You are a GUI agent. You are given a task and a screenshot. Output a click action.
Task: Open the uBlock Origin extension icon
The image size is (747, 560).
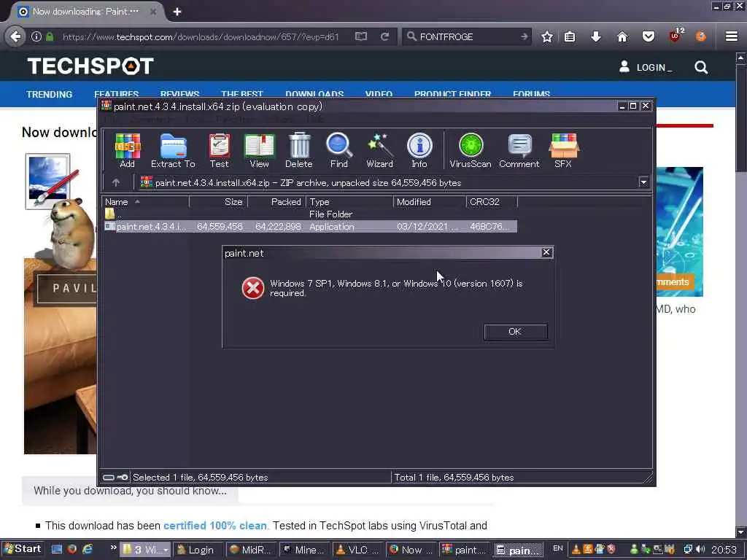pyautogui.click(x=675, y=35)
